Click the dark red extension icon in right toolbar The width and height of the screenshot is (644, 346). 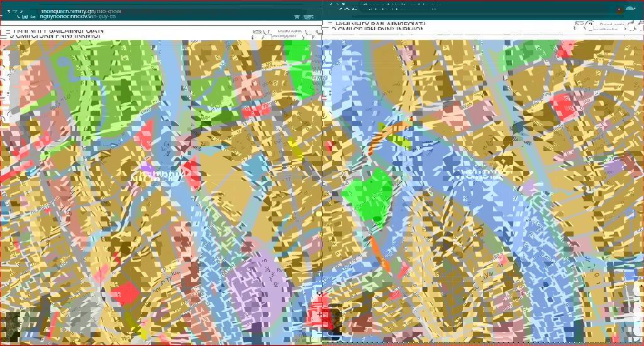pos(619,11)
